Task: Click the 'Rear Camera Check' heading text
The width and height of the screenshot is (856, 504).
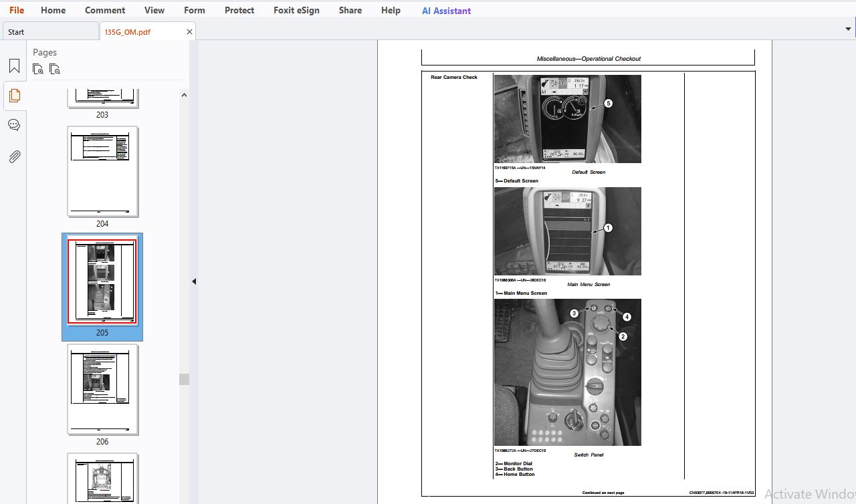Action: (454, 78)
